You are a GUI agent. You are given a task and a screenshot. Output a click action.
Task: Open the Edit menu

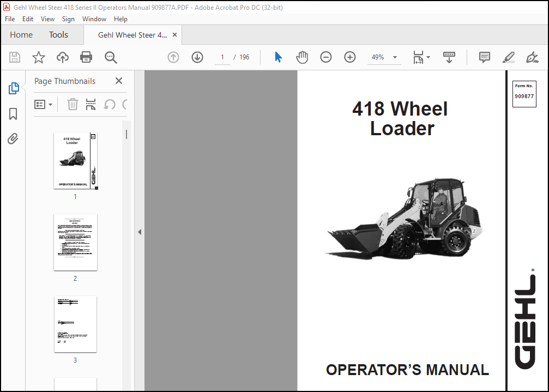pyautogui.click(x=28, y=19)
